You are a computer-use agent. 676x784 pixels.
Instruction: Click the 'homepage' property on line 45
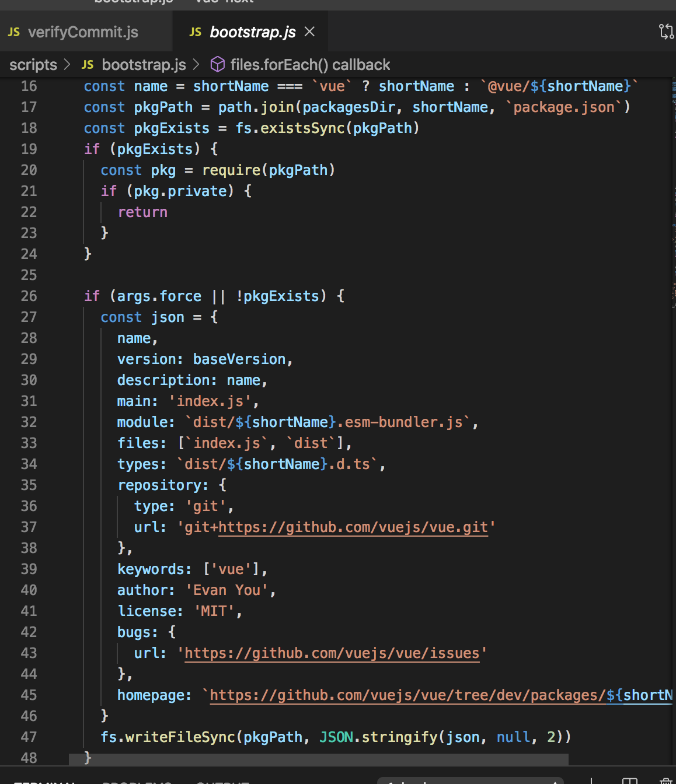click(x=151, y=695)
